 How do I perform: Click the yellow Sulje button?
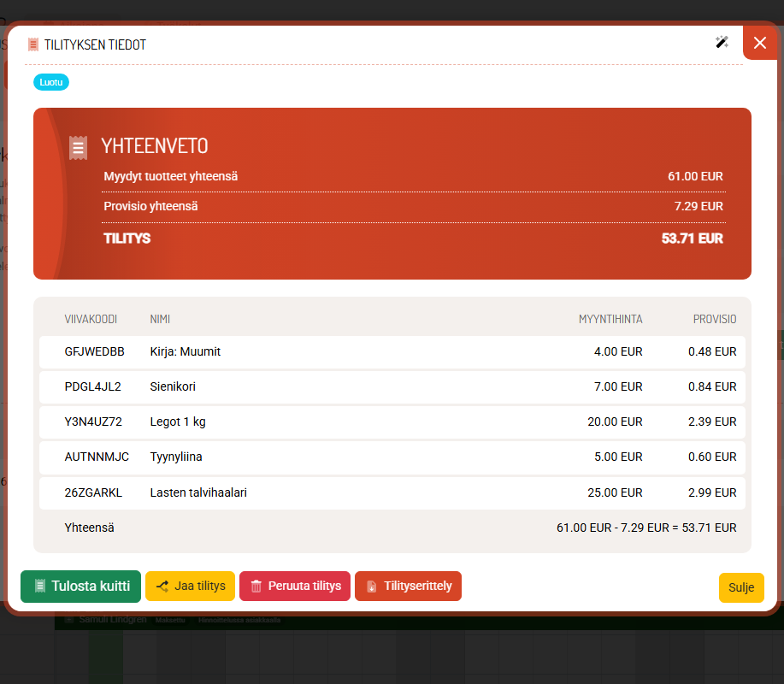point(741,587)
